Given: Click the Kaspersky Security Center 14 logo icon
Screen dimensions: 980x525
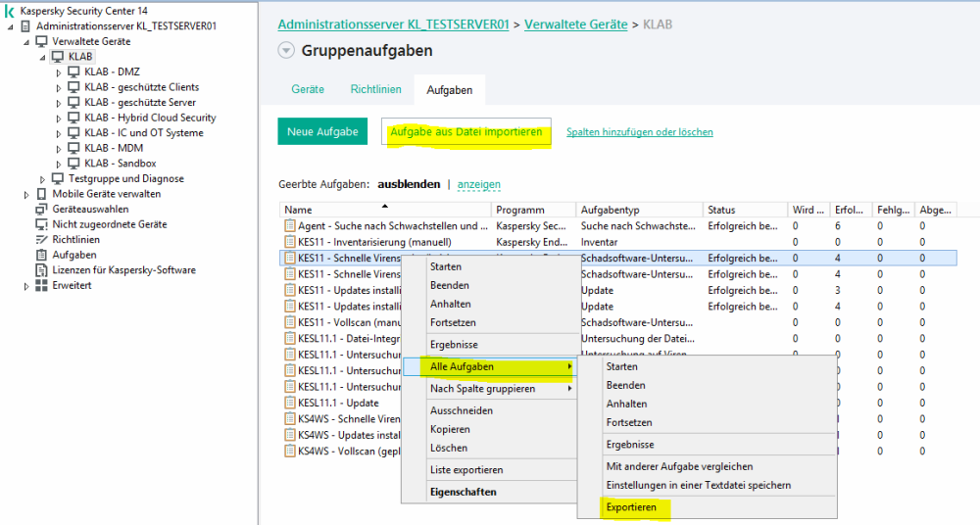Looking at the screenshot, I should pos(9,11).
